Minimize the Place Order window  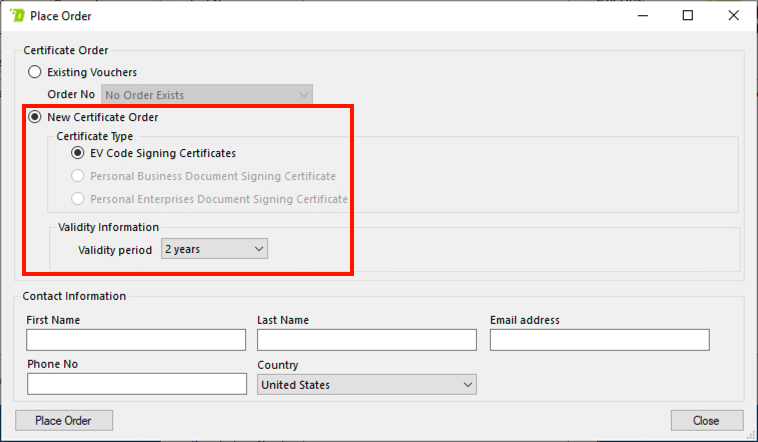(642, 16)
